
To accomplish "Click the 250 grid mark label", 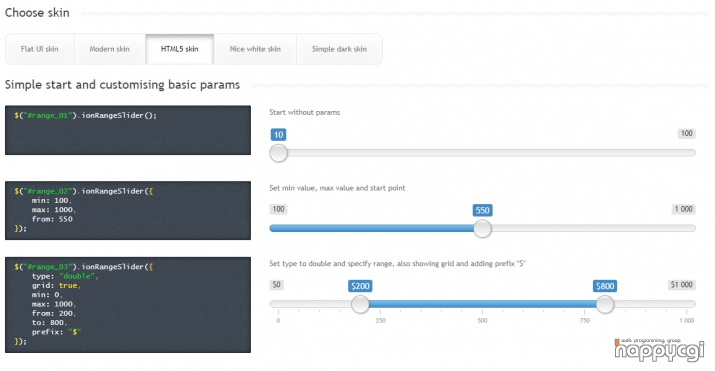I will click(x=381, y=320).
